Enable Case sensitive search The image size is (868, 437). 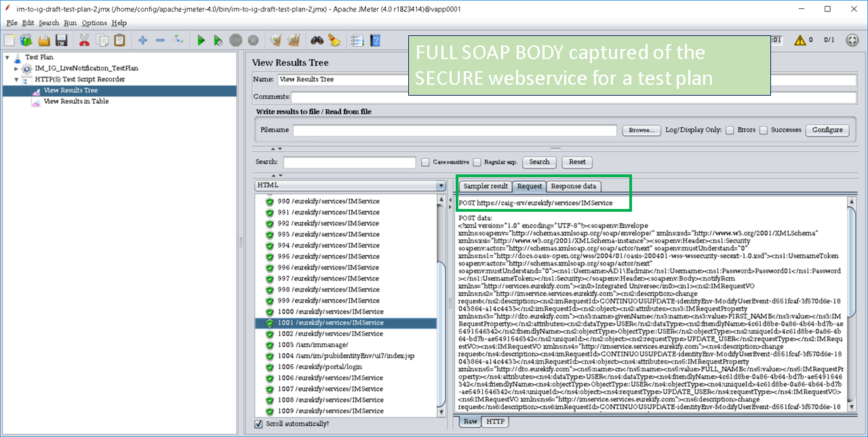[425, 162]
